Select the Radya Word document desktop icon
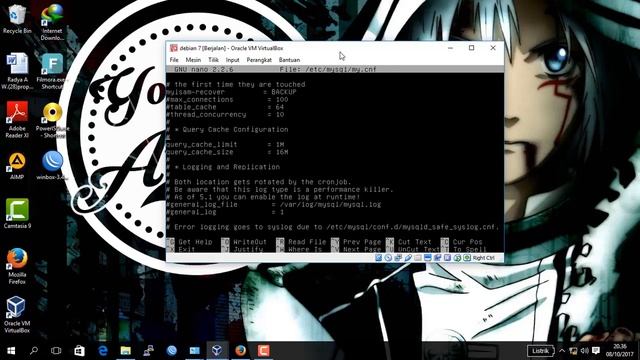Screen dimensions: 640x360 [x=17, y=71]
